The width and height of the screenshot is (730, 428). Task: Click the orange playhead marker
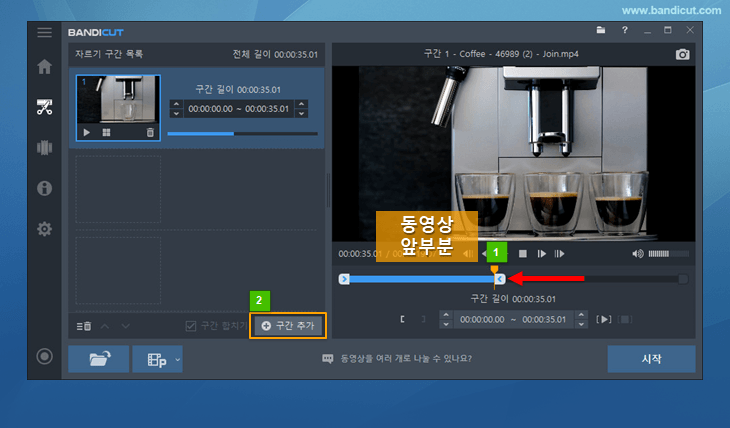click(494, 269)
